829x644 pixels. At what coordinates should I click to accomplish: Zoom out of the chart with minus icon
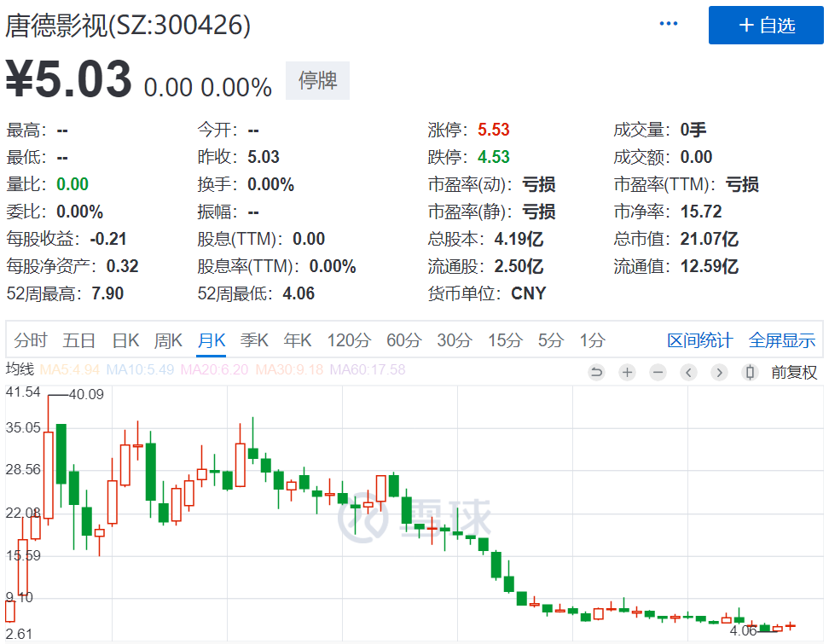pos(658,372)
